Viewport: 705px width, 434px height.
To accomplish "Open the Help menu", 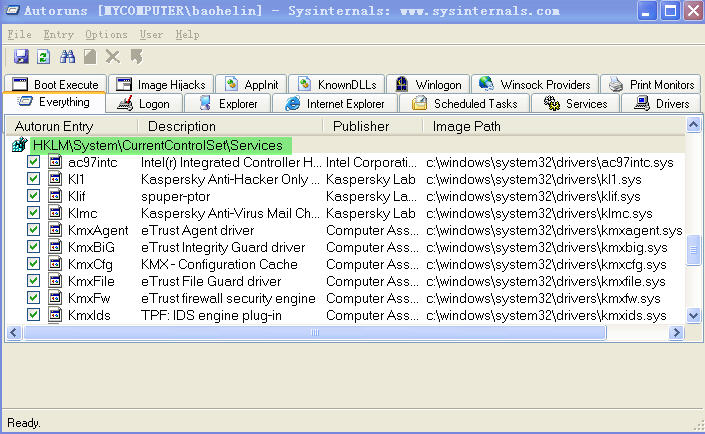I will (x=187, y=34).
